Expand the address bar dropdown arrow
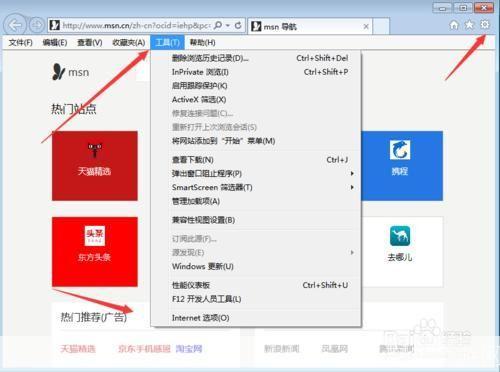This screenshot has width=500, height=372. tap(228, 25)
